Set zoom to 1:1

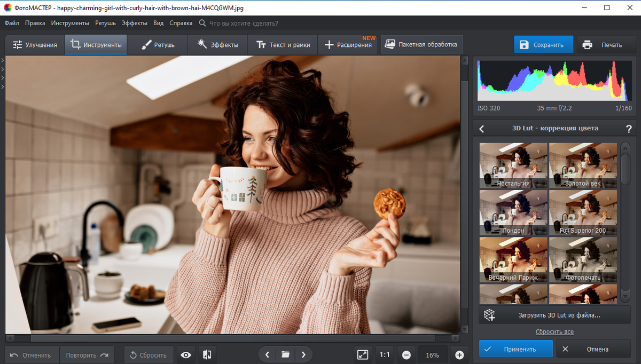pyautogui.click(x=384, y=355)
